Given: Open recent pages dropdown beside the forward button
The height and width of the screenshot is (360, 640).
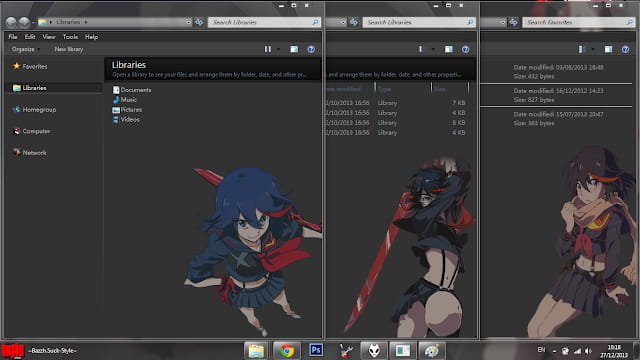Looking at the screenshot, I should click(x=33, y=22).
